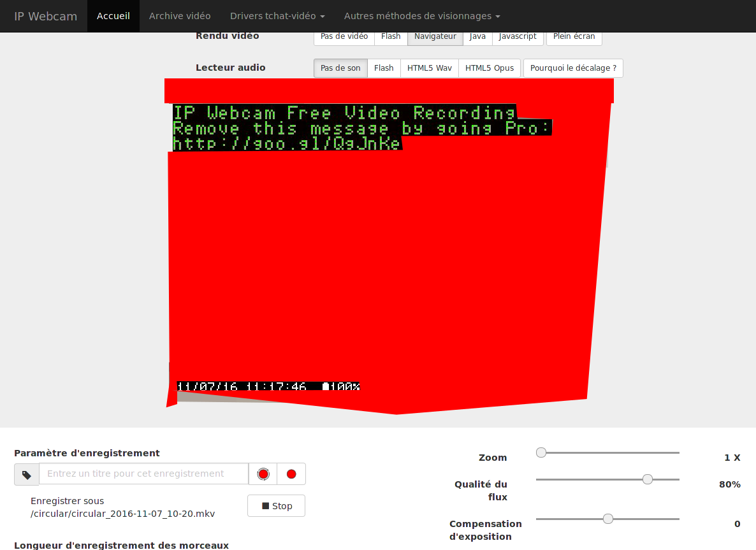Select the Javascript video renderer
This screenshot has width=756, height=550.
point(518,38)
